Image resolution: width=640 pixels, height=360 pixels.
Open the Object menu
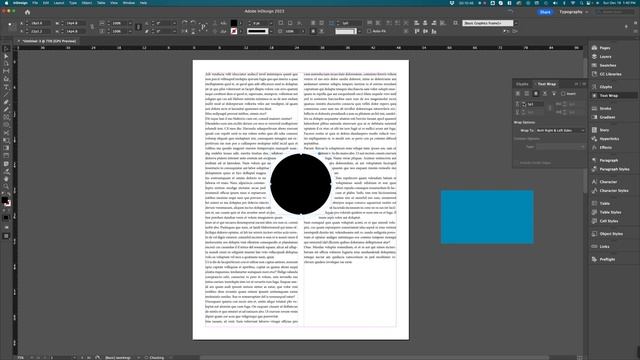point(87,3)
